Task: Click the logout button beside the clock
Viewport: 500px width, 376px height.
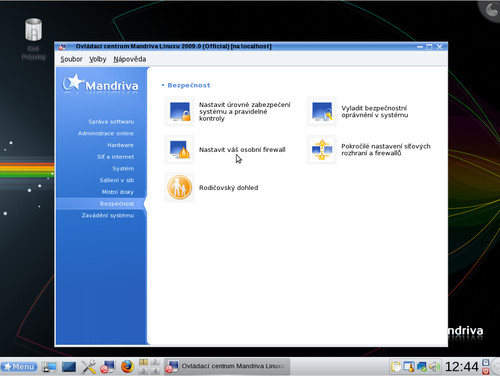Action: coord(486,370)
